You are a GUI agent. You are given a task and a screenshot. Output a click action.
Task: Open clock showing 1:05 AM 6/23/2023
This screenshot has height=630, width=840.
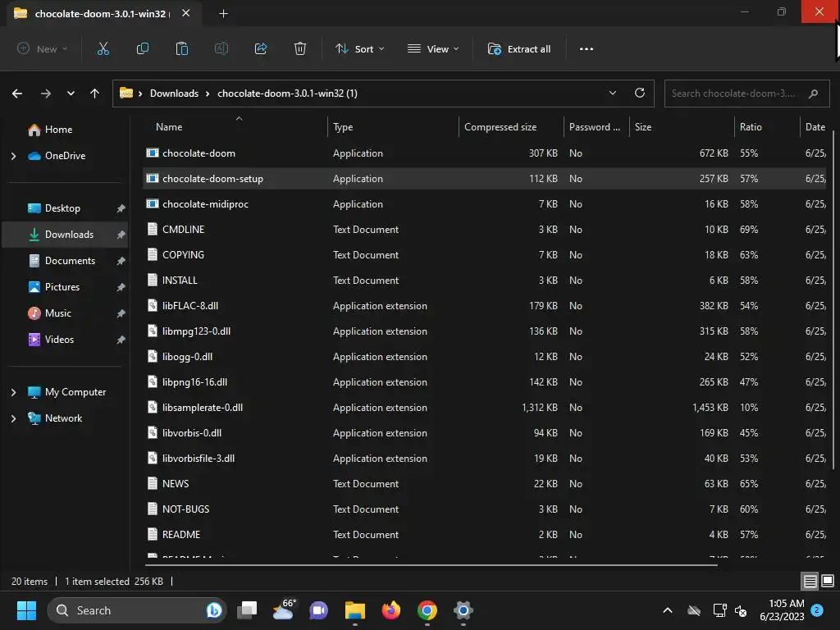point(782,610)
